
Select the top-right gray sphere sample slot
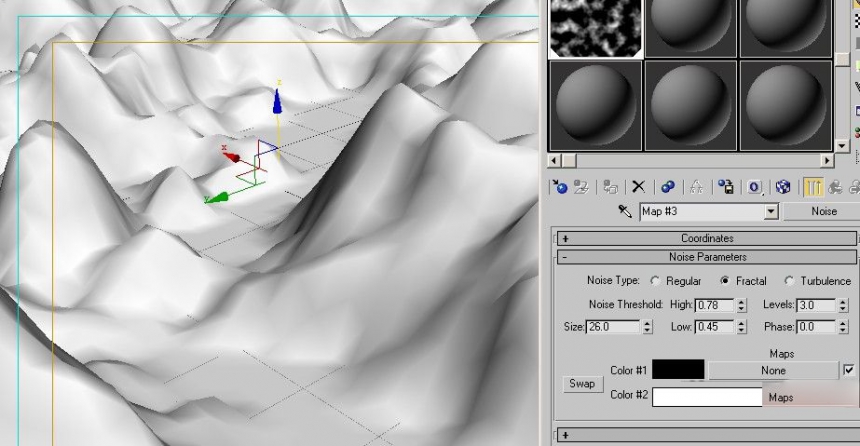tap(785, 27)
